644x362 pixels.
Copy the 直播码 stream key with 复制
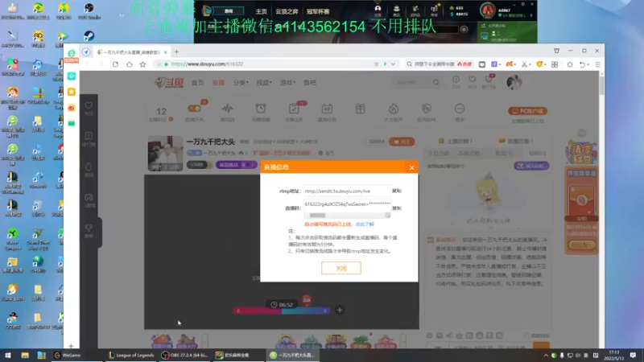pyautogui.click(x=396, y=208)
